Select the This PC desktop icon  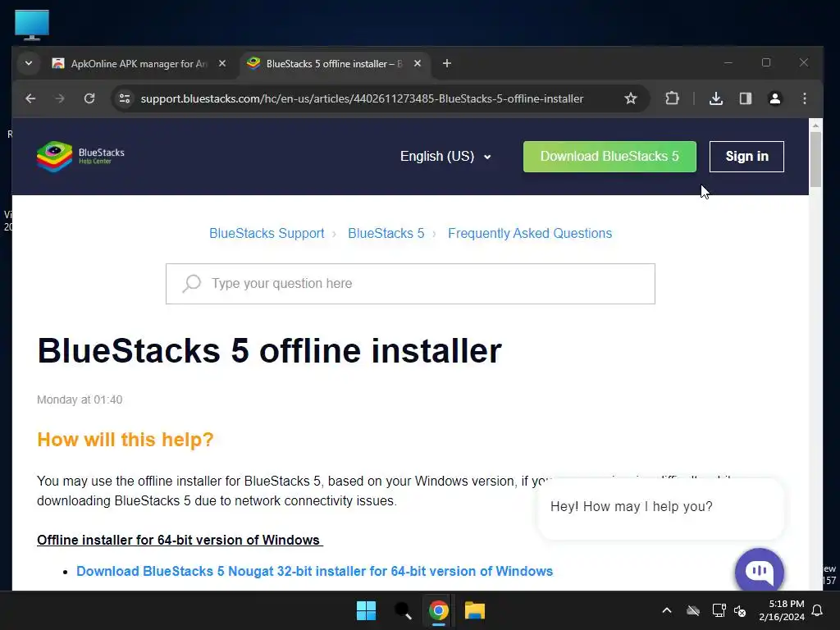tap(32, 25)
